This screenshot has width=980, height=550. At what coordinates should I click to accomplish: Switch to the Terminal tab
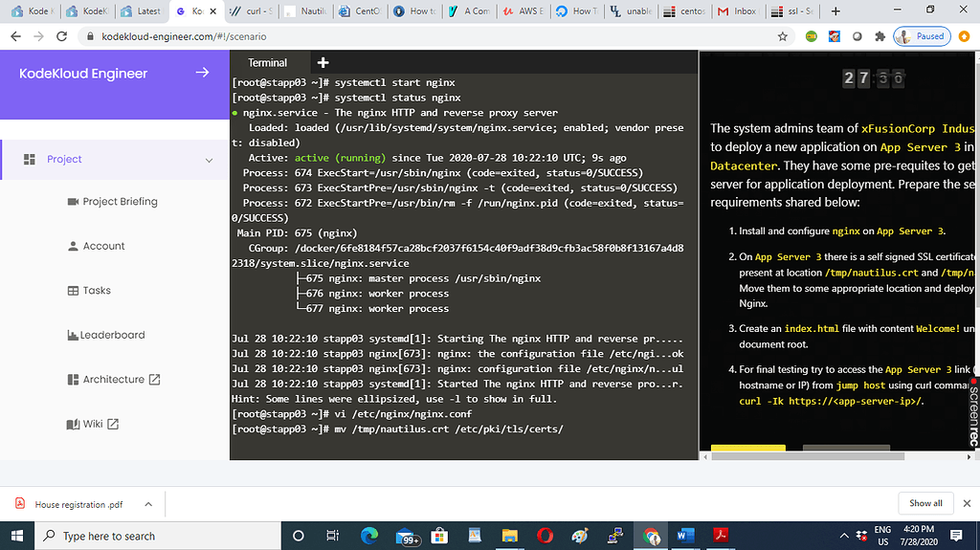[x=267, y=63]
